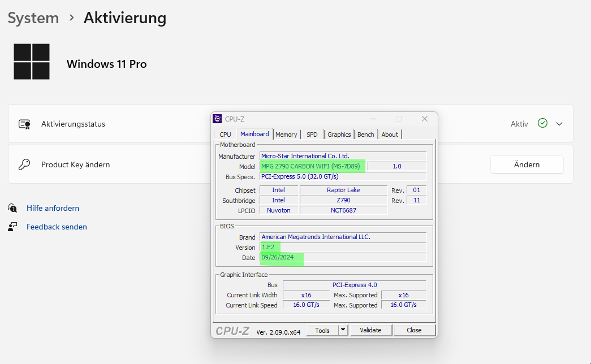Click the Graphic Interface Bus PCI-Express 4.0 value
This screenshot has height=364, width=591.
pyautogui.click(x=354, y=285)
